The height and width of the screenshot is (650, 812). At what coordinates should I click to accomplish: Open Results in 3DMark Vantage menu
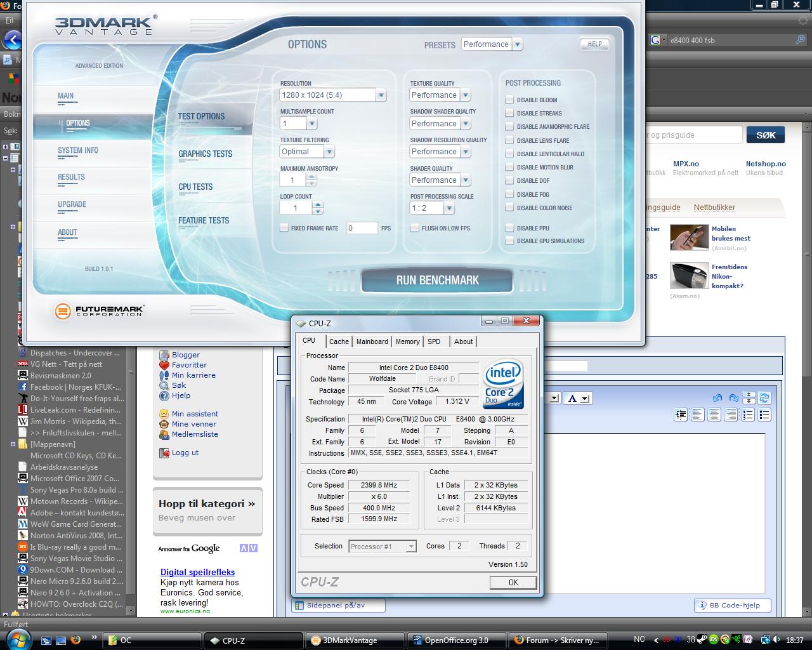pos(71,177)
